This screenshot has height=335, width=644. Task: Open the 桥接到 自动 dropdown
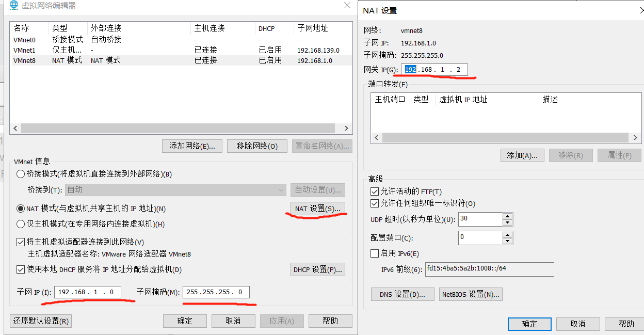click(175, 190)
